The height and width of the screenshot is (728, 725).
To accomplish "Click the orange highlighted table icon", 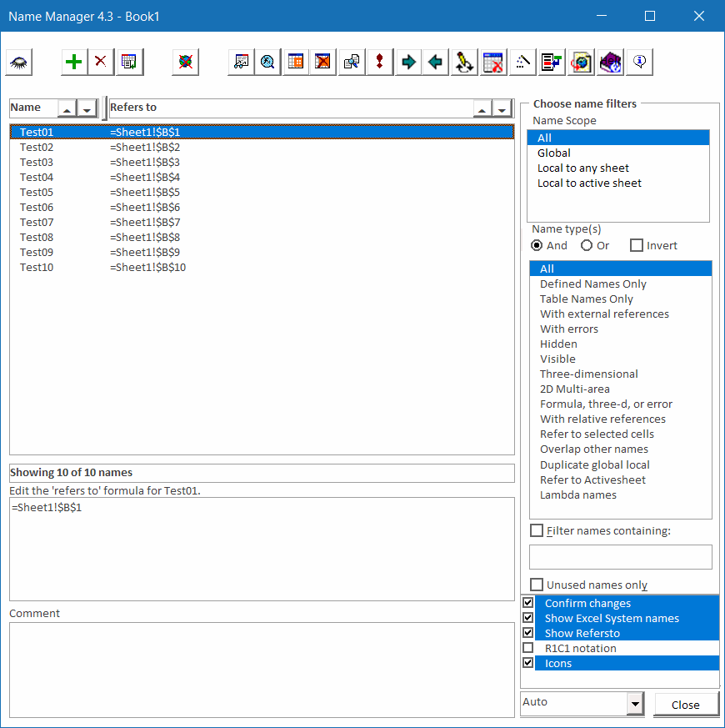I will click(296, 62).
